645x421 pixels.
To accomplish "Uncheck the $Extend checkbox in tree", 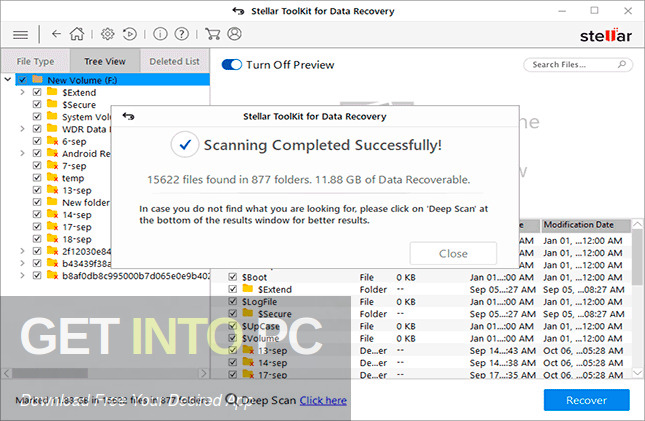I will click(37, 92).
